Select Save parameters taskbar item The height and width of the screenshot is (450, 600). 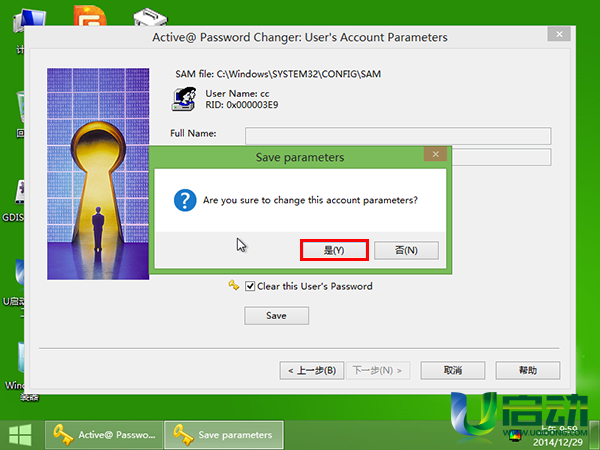click(224, 435)
